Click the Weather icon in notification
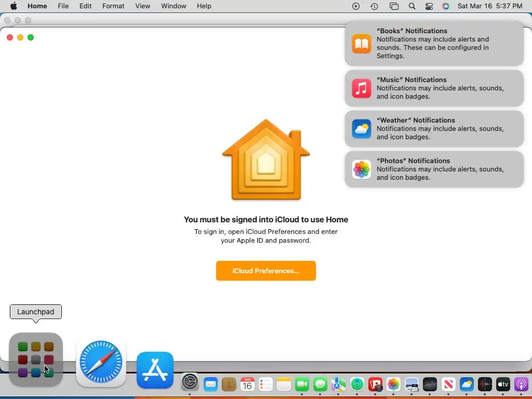Screen dimensions: 532x399 [362, 129]
